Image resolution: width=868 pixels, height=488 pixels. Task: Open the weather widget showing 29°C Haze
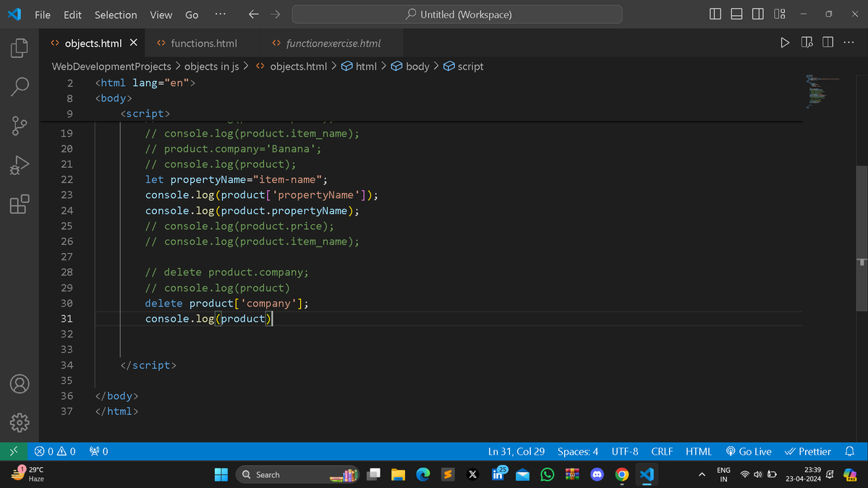coord(29,474)
